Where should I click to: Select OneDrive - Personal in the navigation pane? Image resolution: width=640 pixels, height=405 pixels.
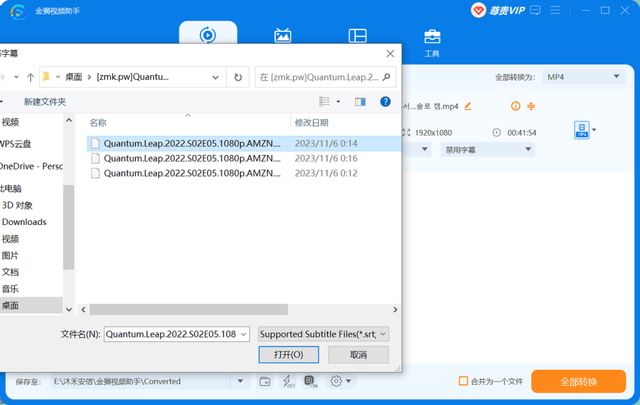31,166
